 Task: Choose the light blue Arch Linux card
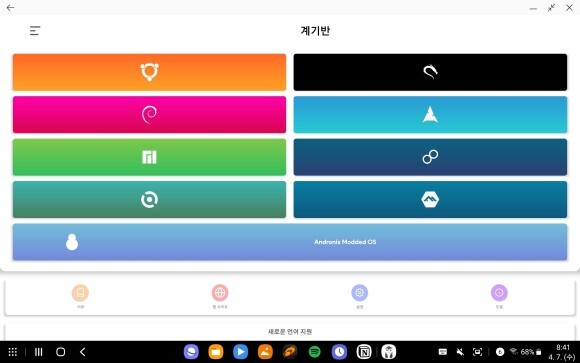click(430, 115)
